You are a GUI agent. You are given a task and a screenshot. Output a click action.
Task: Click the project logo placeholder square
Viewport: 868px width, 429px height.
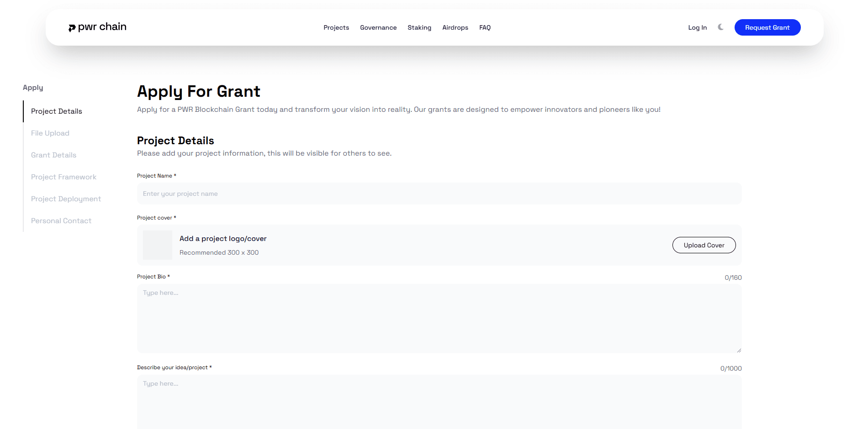coord(157,245)
